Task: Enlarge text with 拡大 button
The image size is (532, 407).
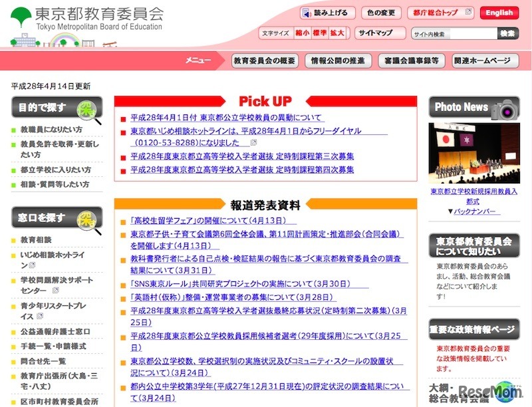Action: (x=337, y=33)
